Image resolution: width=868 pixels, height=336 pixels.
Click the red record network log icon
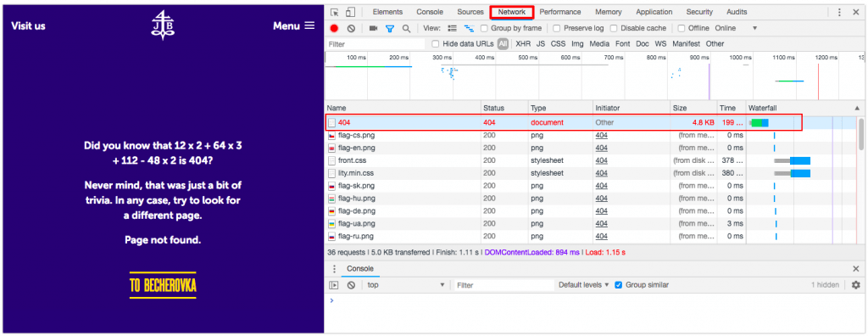coord(334,28)
